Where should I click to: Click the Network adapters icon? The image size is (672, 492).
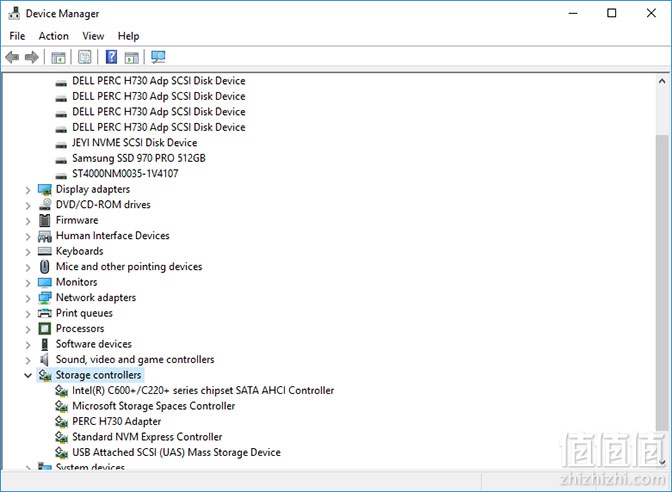pyautogui.click(x=45, y=298)
